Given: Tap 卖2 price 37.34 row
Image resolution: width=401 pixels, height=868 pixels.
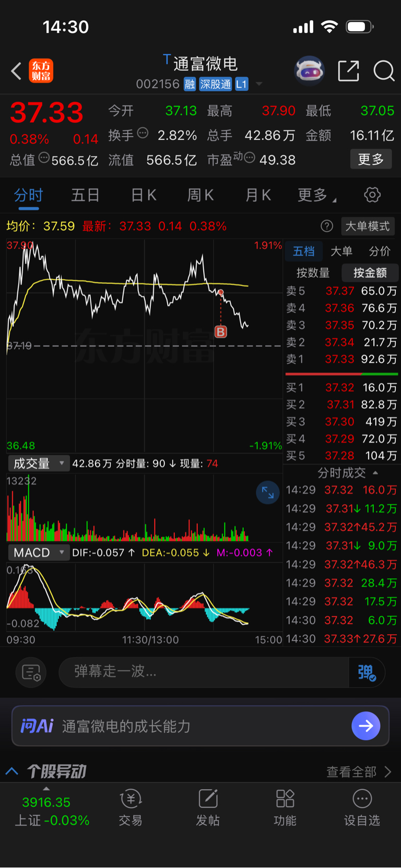Looking at the screenshot, I should pos(341,342).
